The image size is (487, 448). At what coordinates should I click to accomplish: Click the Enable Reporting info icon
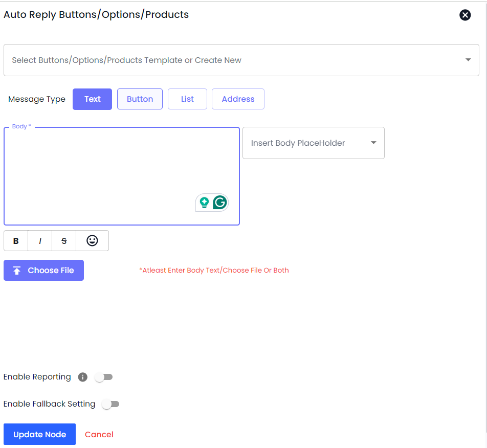[x=82, y=377]
